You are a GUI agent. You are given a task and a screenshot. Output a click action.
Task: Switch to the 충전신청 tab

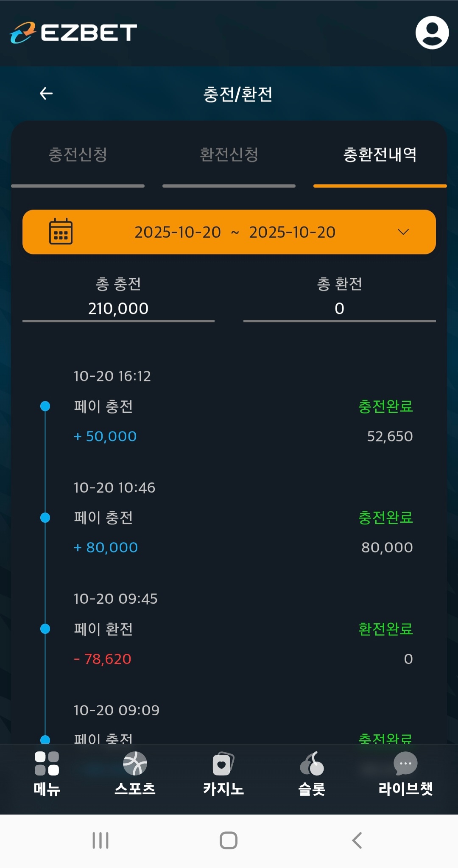click(78, 154)
